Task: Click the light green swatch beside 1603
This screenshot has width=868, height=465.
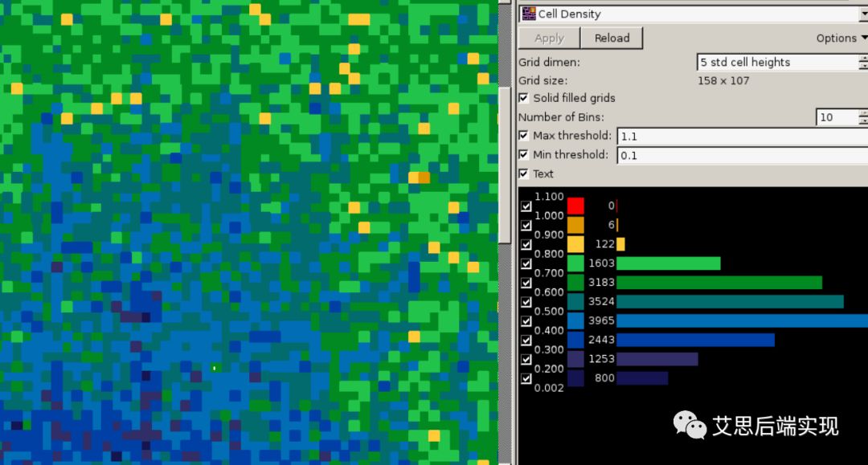Action: pyautogui.click(x=575, y=263)
